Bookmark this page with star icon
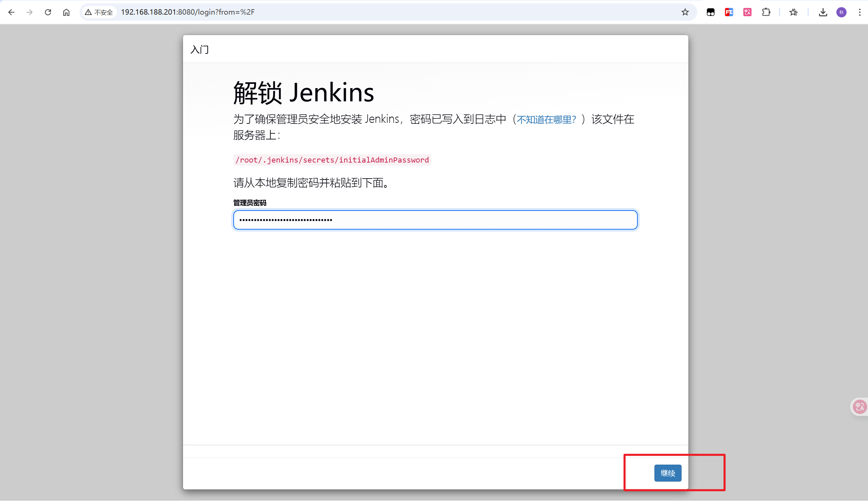The height and width of the screenshot is (501, 868). (x=685, y=12)
